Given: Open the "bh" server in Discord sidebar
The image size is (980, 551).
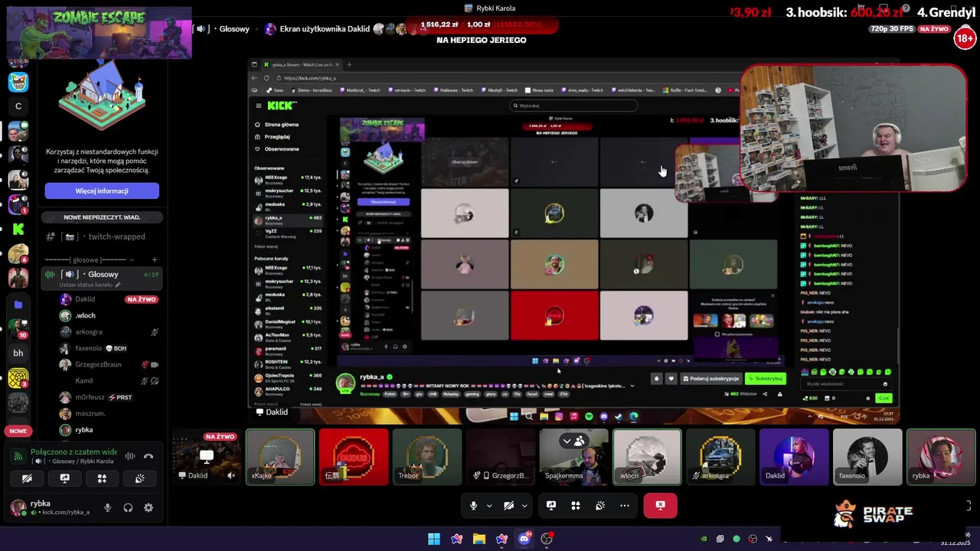Looking at the screenshot, I should [18, 353].
